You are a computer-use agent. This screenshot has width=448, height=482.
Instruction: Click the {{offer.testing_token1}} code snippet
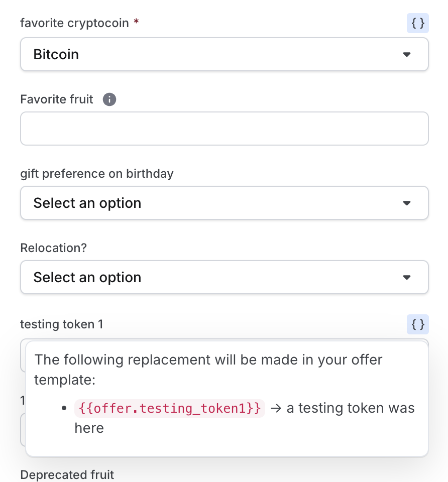click(169, 408)
